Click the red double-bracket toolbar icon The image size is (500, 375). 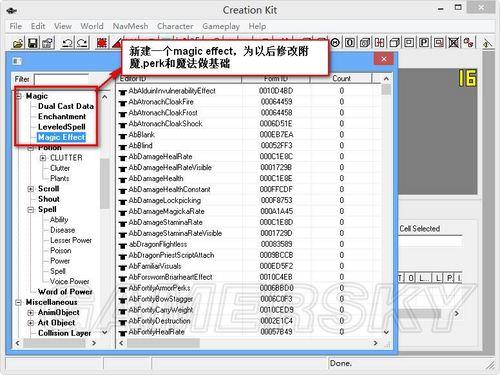(379, 42)
